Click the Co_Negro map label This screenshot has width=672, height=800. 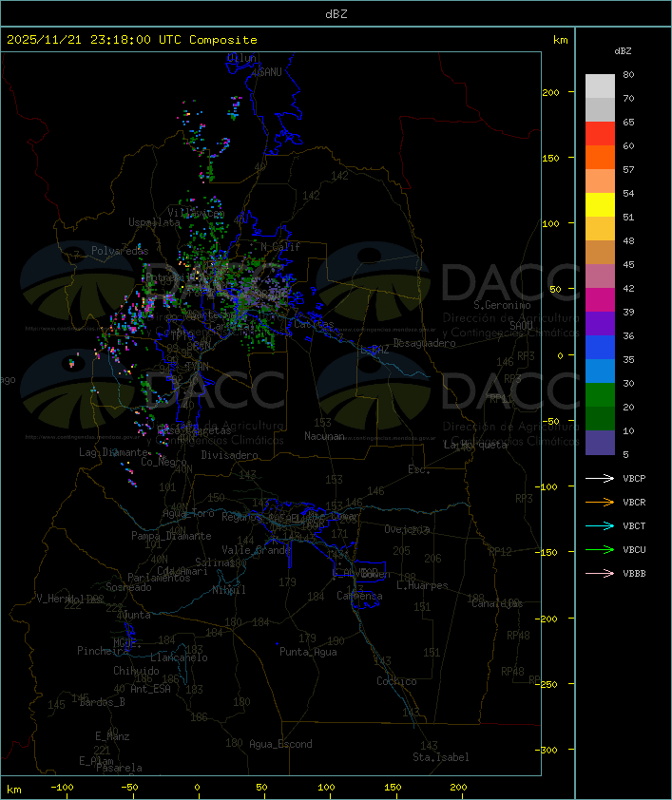click(163, 462)
